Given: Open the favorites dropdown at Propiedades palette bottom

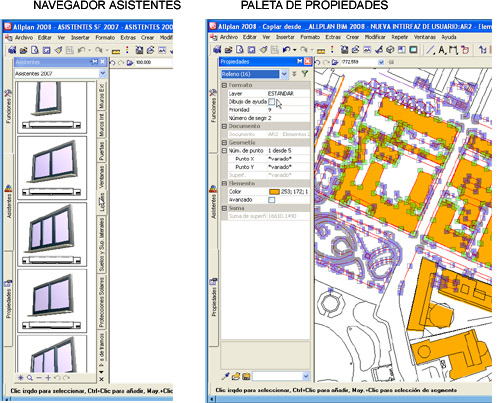Looking at the screenshot, I should tap(306, 376).
